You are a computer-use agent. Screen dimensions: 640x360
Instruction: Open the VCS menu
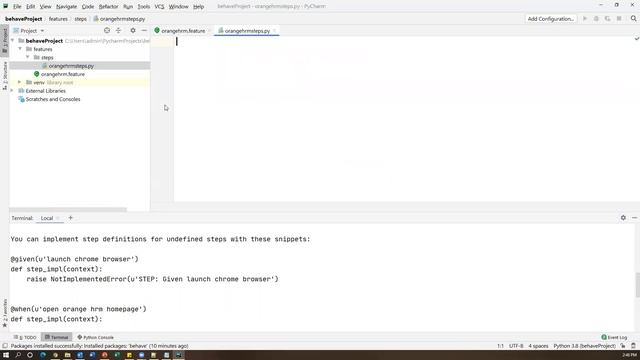point(159,7)
